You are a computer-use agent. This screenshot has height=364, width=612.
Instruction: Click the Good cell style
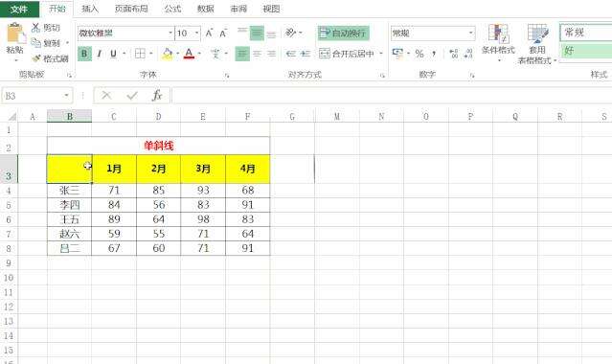586,51
